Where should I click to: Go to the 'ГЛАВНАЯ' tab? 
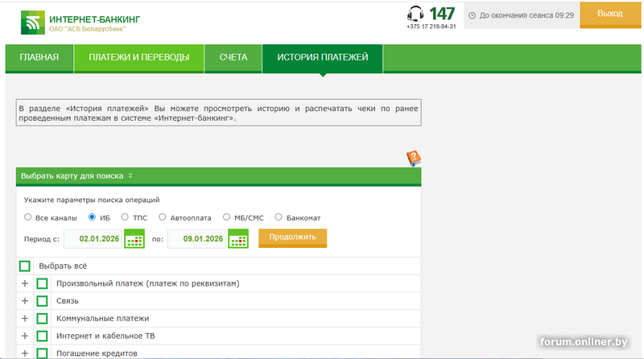(x=39, y=58)
